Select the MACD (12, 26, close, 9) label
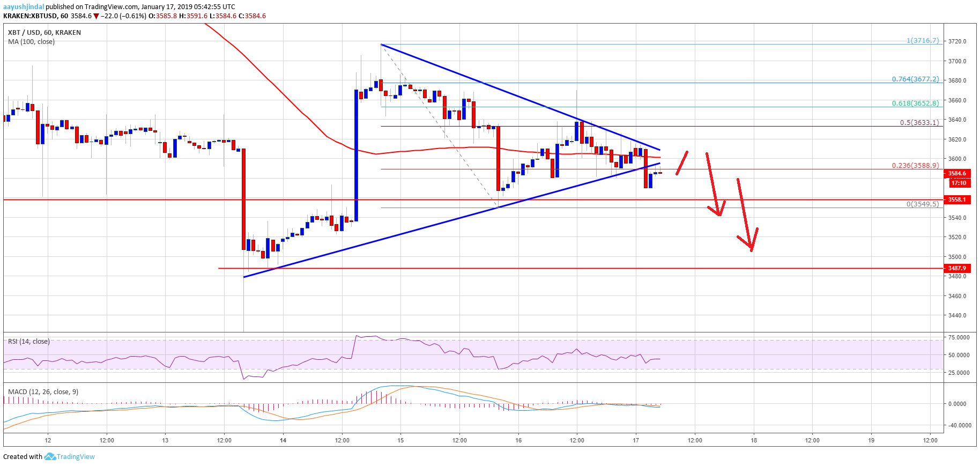The image size is (980, 466). pyautogui.click(x=43, y=392)
